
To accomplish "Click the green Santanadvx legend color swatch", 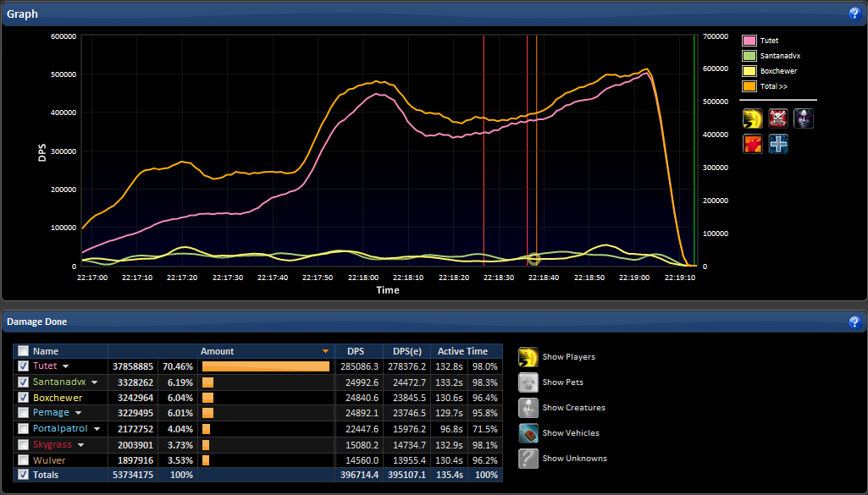I will 749,56.
